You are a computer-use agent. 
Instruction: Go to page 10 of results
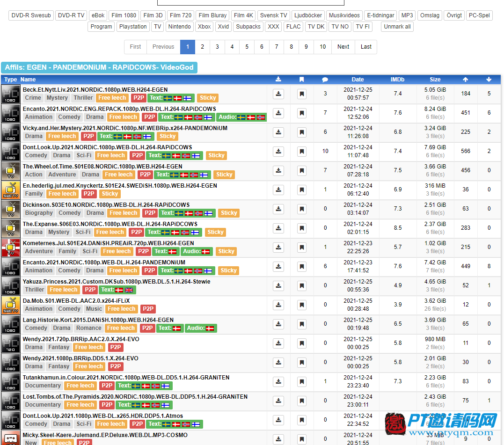click(323, 47)
